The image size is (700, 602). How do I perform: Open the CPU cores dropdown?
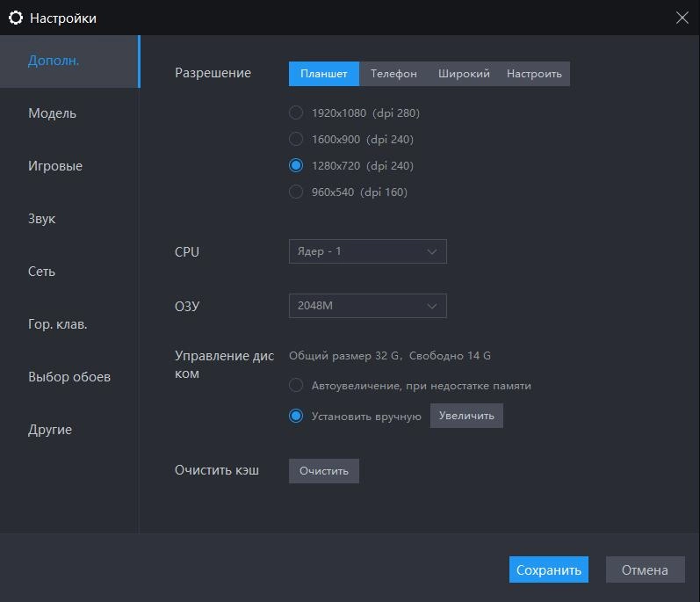tap(367, 251)
